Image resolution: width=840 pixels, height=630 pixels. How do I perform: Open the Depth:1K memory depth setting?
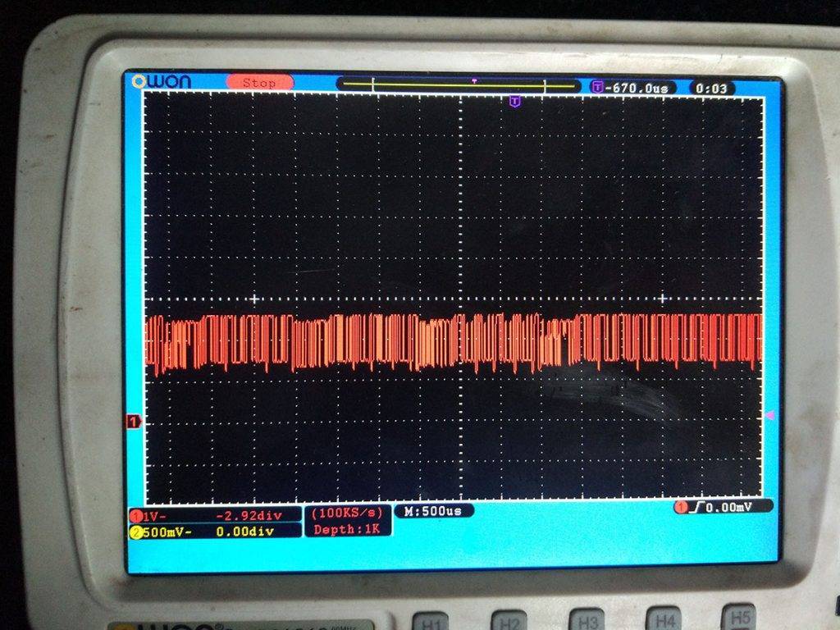348,530
